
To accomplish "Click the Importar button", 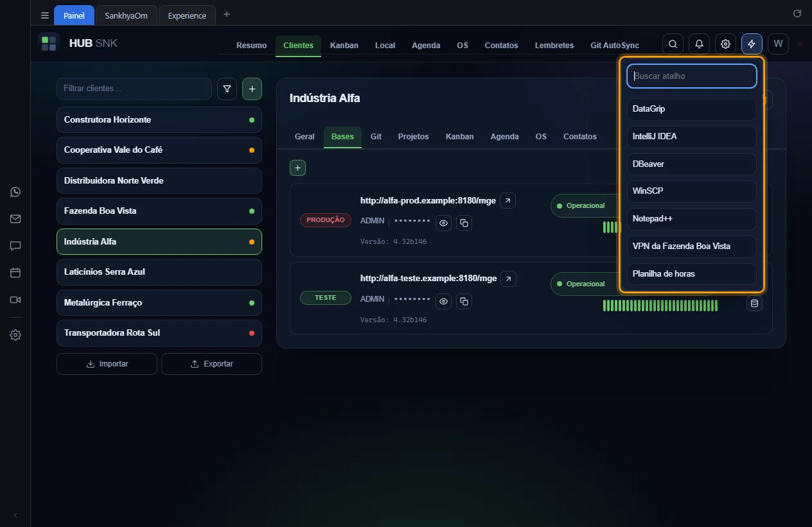I will click(x=107, y=364).
